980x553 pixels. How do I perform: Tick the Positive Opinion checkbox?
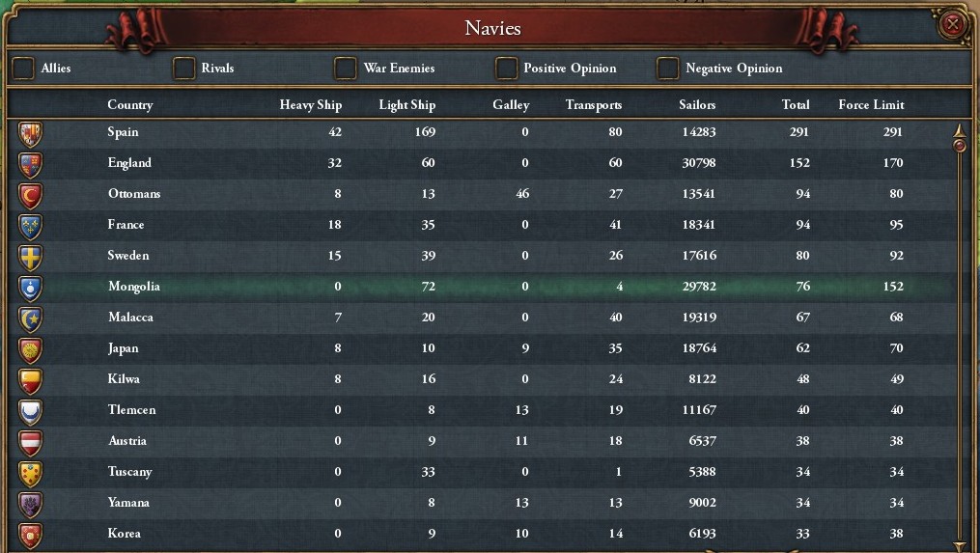coord(506,69)
